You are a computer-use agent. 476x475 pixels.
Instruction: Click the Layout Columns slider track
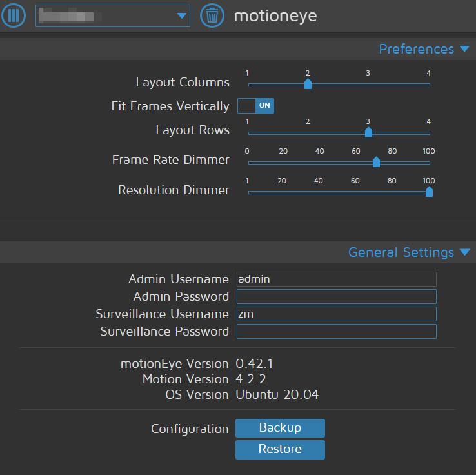coord(339,85)
